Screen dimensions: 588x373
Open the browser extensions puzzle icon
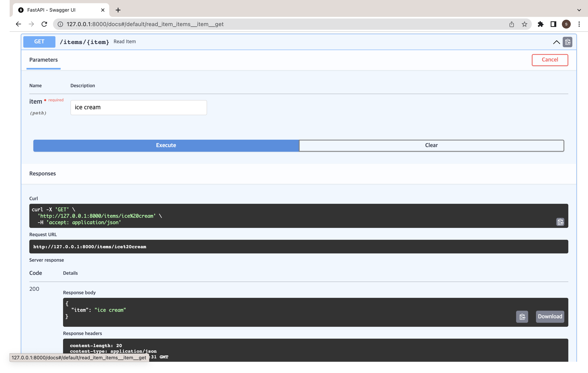pos(540,24)
